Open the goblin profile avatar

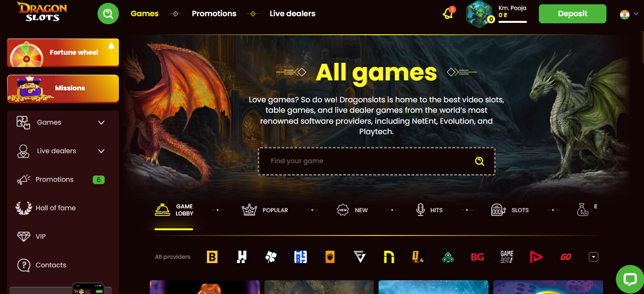point(480,14)
